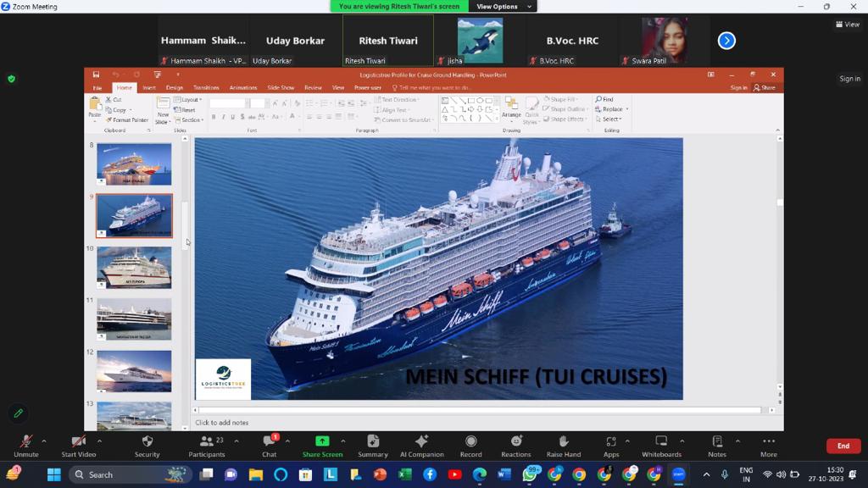Expand chat options arrow

coord(287,441)
